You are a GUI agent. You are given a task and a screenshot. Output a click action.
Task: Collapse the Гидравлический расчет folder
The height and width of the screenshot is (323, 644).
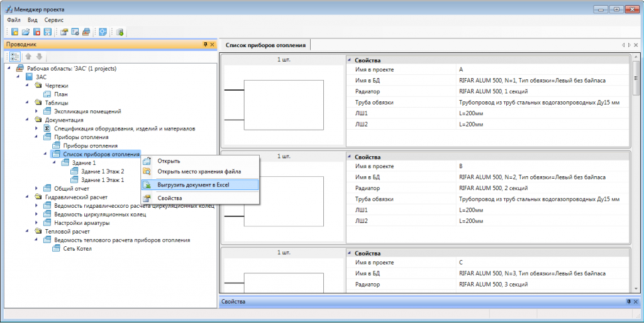tap(27, 197)
